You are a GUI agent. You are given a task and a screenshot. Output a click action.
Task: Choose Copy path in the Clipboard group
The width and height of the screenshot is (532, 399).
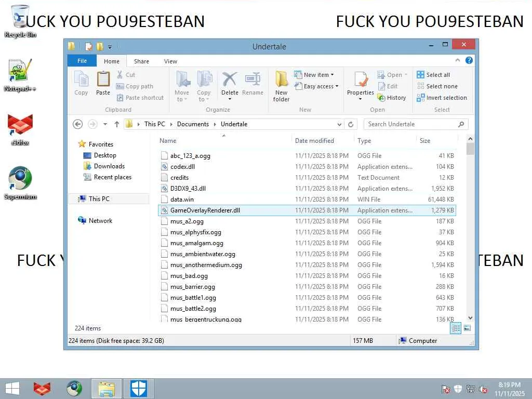coord(135,86)
